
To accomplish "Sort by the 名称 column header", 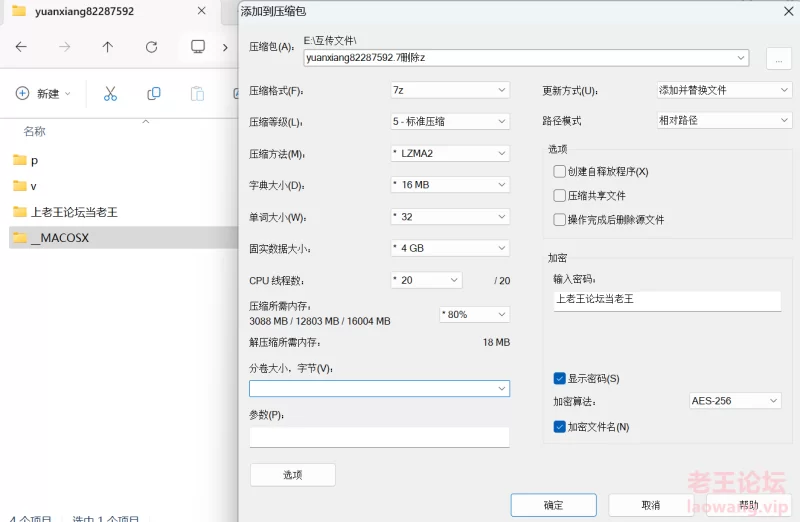I will point(34,131).
